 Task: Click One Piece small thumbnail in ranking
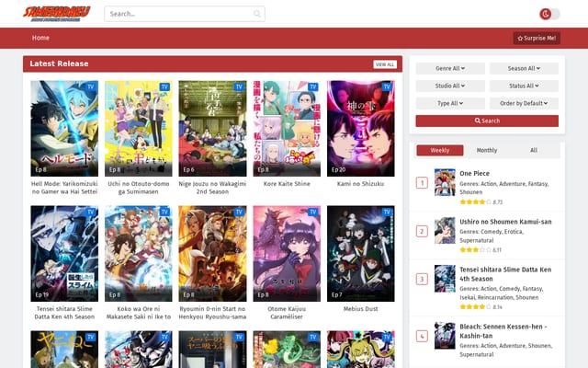[445, 182]
